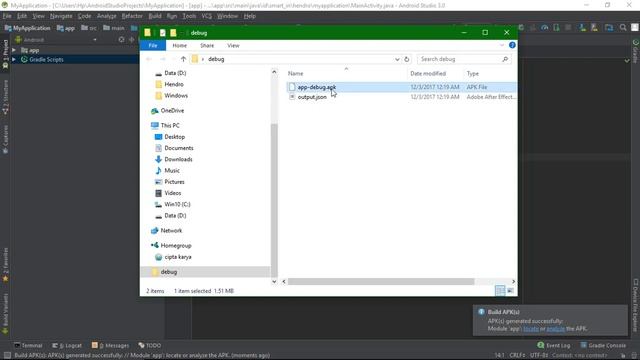This screenshot has height=360, width=640.
Task: Click CRLF line separator in status bar
Action: coord(517,355)
